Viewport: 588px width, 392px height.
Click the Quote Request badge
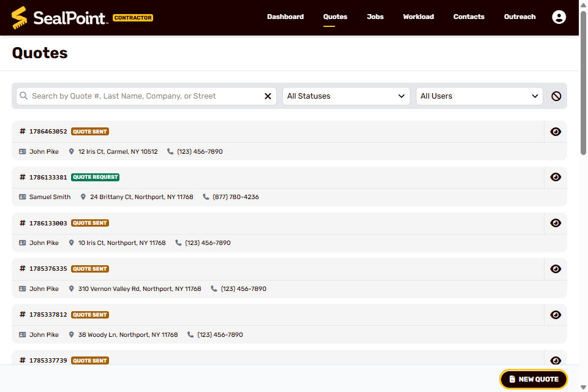click(96, 177)
